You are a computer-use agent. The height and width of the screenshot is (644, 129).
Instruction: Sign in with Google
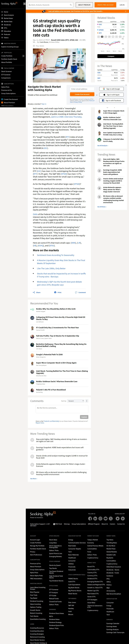[112, 89]
